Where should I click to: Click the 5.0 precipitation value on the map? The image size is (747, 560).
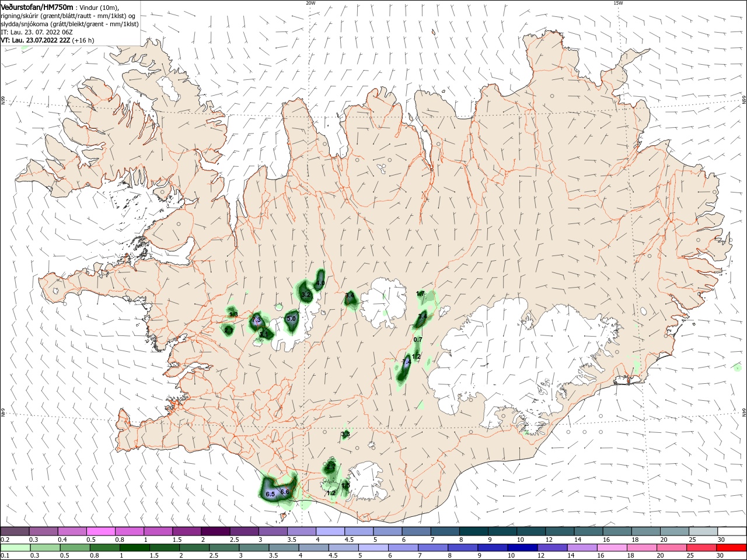click(x=292, y=318)
